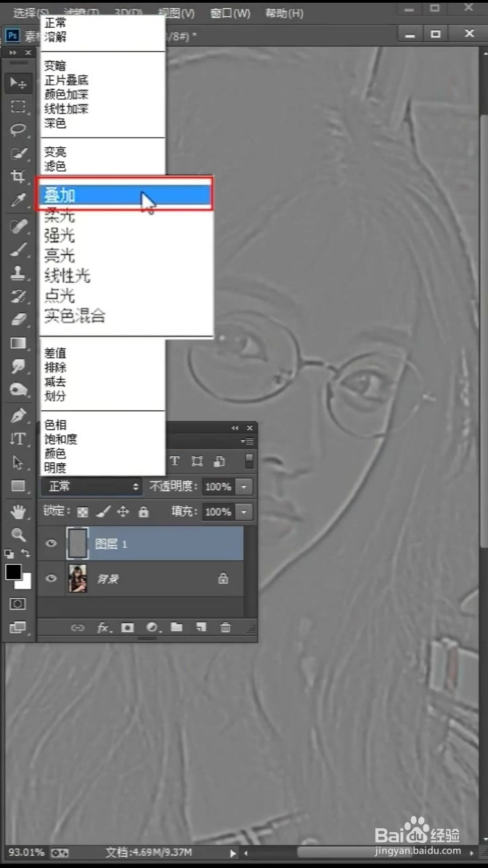Select the Eraser tool
This screenshot has height=868, width=488.
[x=18, y=319]
